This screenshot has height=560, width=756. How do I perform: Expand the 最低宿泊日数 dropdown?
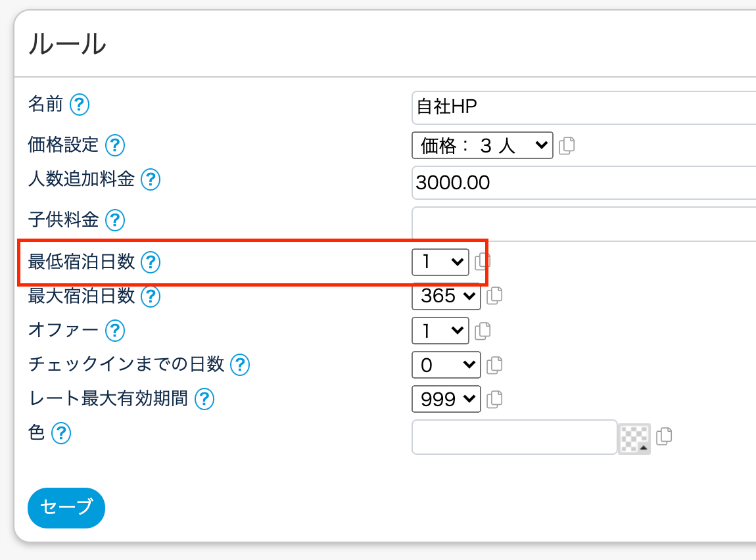click(440, 262)
